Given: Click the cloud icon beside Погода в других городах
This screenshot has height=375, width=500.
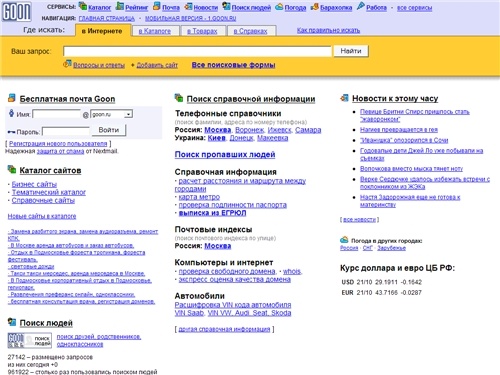Looking at the screenshot, I should click(x=344, y=240).
